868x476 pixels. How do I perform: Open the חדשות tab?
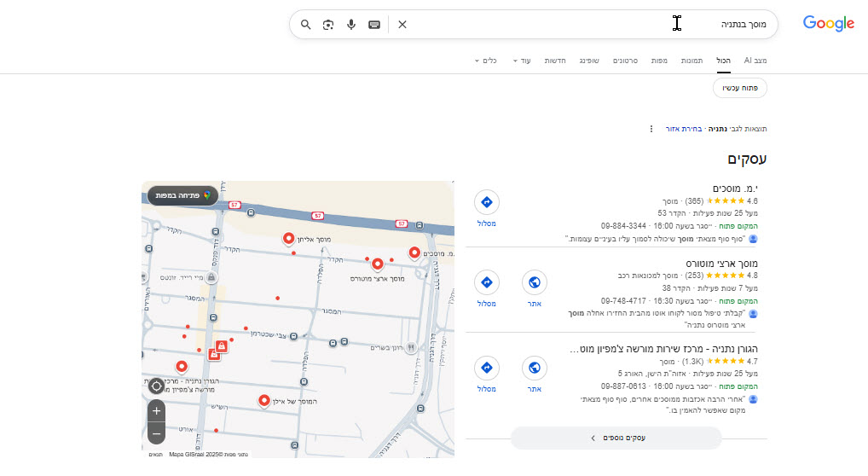coord(555,61)
